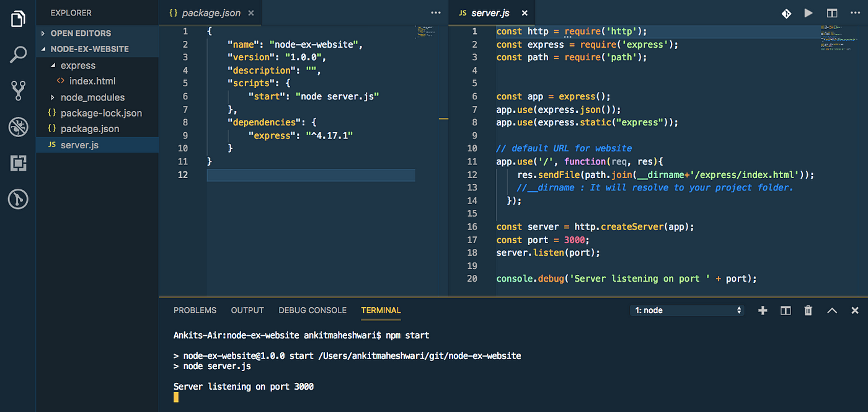Select the Terminal panel tab
The height and width of the screenshot is (412, 868).
pyautogui.click(x=381, y=310)
